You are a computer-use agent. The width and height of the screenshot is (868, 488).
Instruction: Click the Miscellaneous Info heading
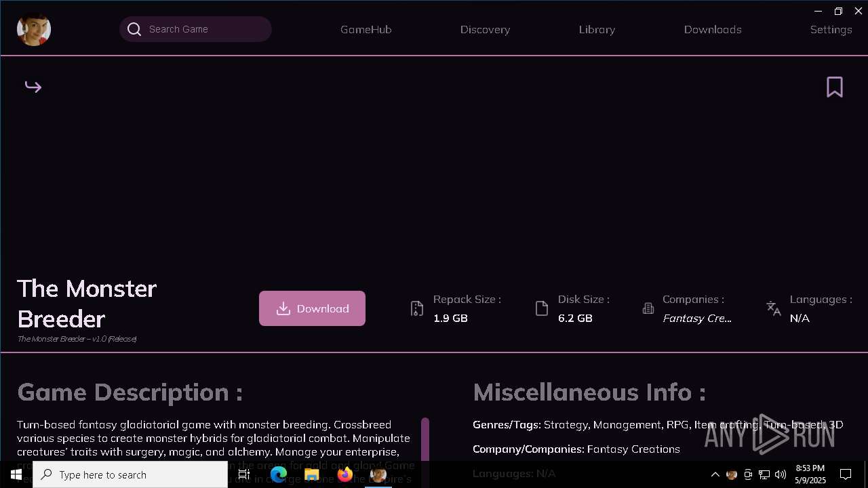point(589,392)
